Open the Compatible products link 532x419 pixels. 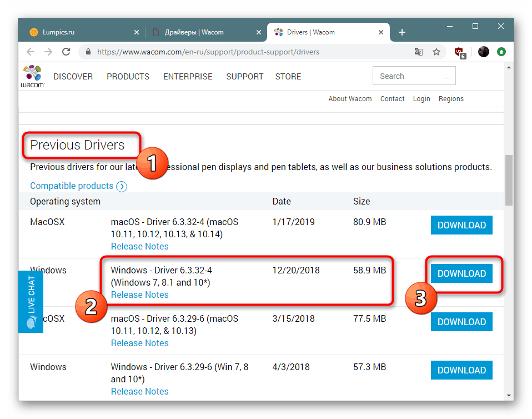click(72, 186)
